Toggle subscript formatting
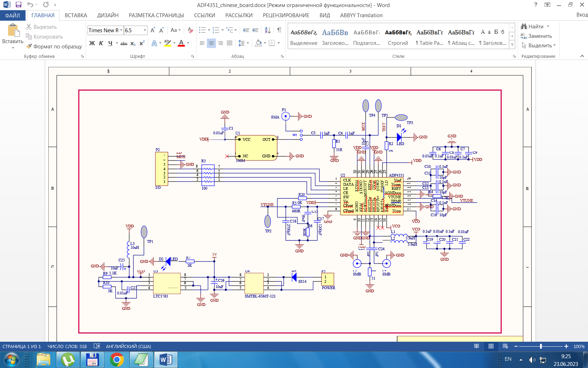The image size is (588, 368). [133, 43]
